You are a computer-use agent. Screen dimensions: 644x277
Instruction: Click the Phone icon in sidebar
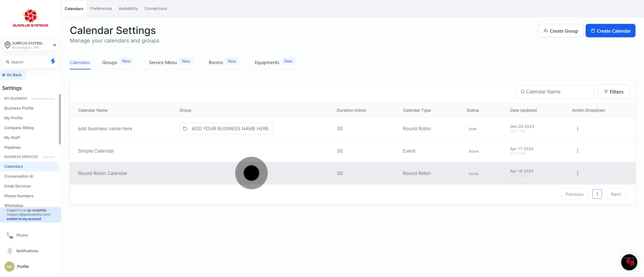tap(10, 235)
